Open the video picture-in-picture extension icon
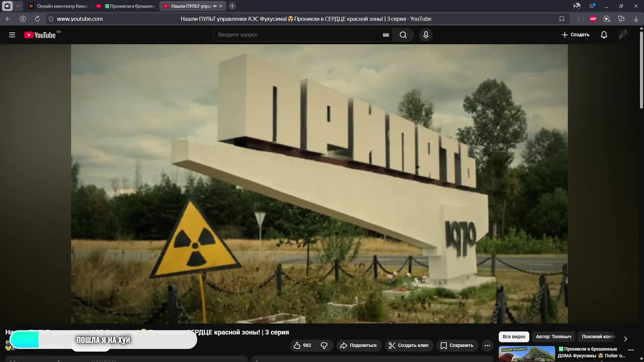 (607, 19)
